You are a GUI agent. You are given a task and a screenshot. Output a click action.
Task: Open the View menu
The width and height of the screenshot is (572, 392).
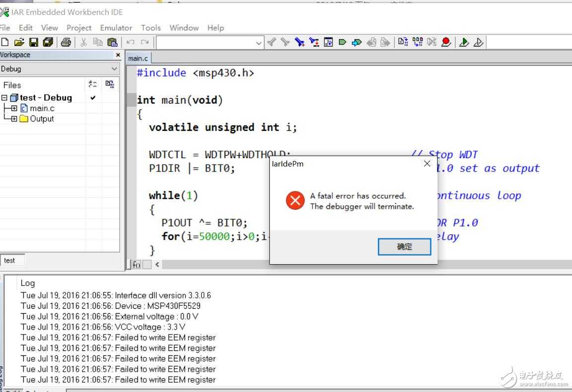[x=49, y=28]
